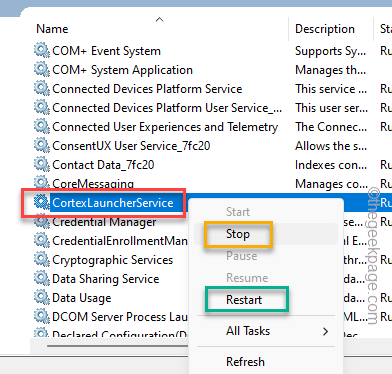Click the Description column header
The width and height of the screenshot is (392, 374).
(325, 29)
